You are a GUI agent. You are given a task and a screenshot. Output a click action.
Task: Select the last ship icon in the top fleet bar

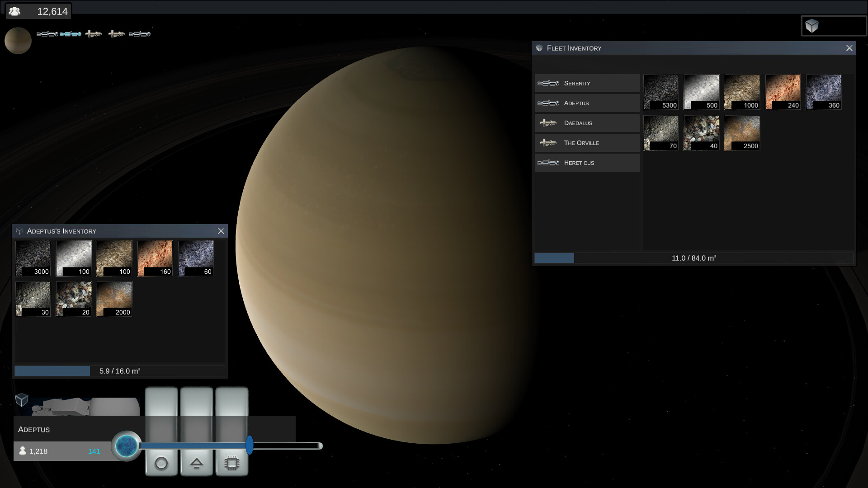point(139,33)
